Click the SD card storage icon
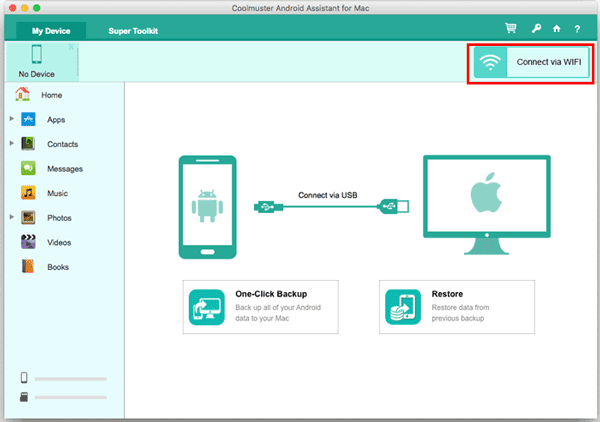This screenshot has height=422, width=600. [24, 397]
